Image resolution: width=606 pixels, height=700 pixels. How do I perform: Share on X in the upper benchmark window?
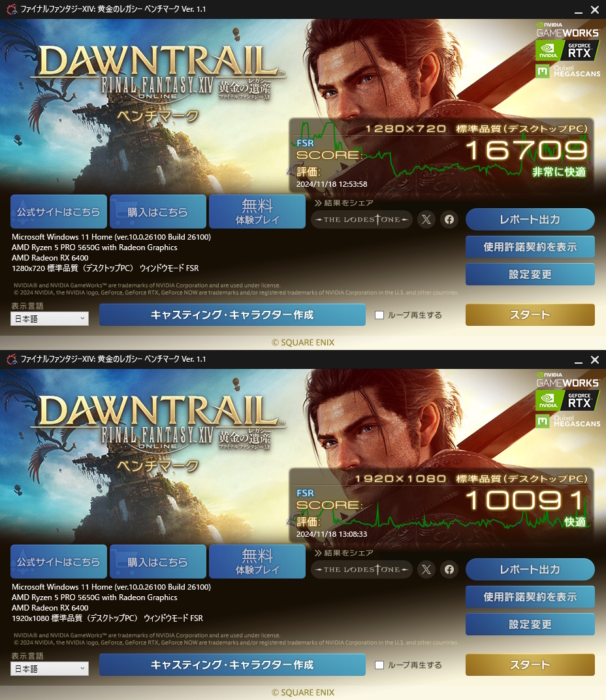click(x=426, y=219)
